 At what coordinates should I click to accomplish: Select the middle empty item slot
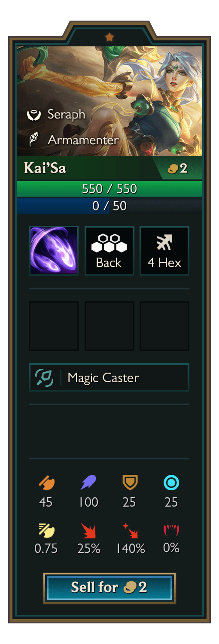[109, 326]
